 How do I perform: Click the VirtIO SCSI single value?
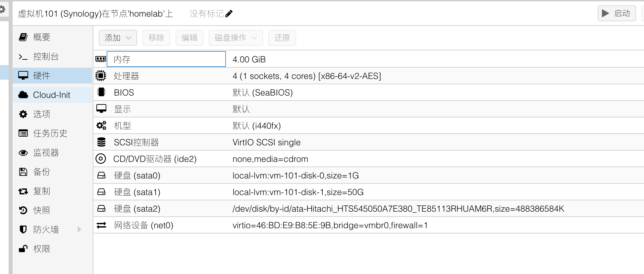tap(267, 142)
